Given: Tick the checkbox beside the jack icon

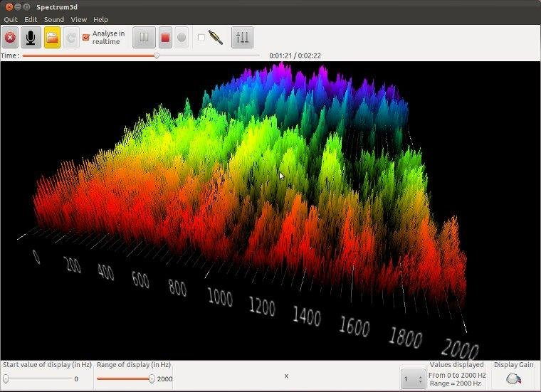Looking at the screenshot, I should tap(201, 38).
